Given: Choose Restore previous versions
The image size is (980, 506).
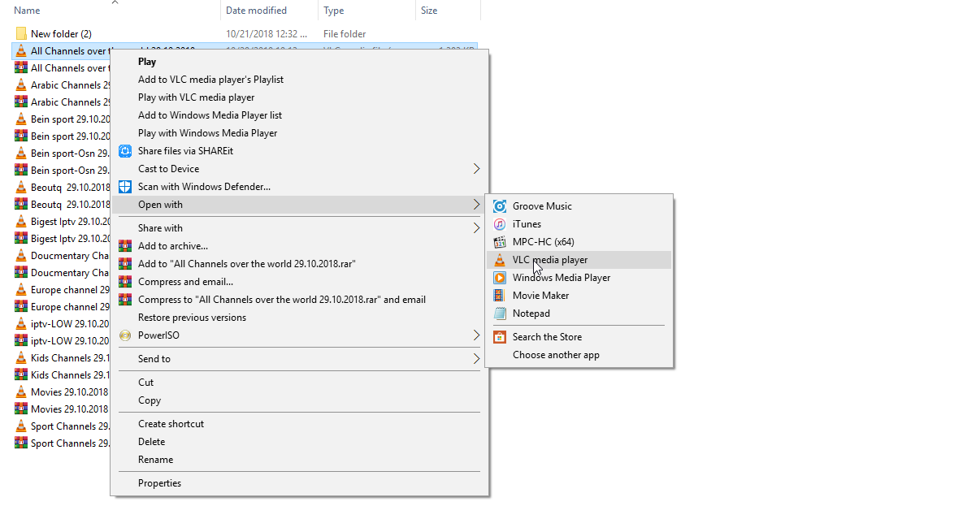Looking at the screenshot, I should pos(192,318).
